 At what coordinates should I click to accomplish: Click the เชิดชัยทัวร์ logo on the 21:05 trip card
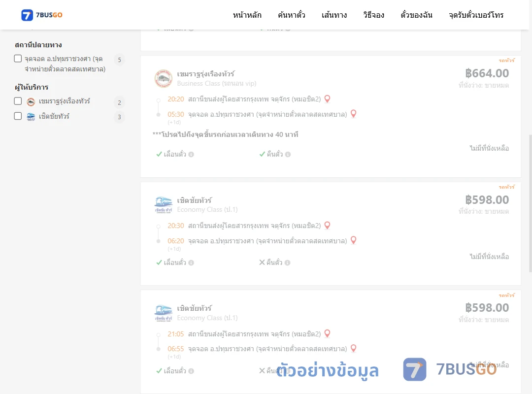(163, 313)
